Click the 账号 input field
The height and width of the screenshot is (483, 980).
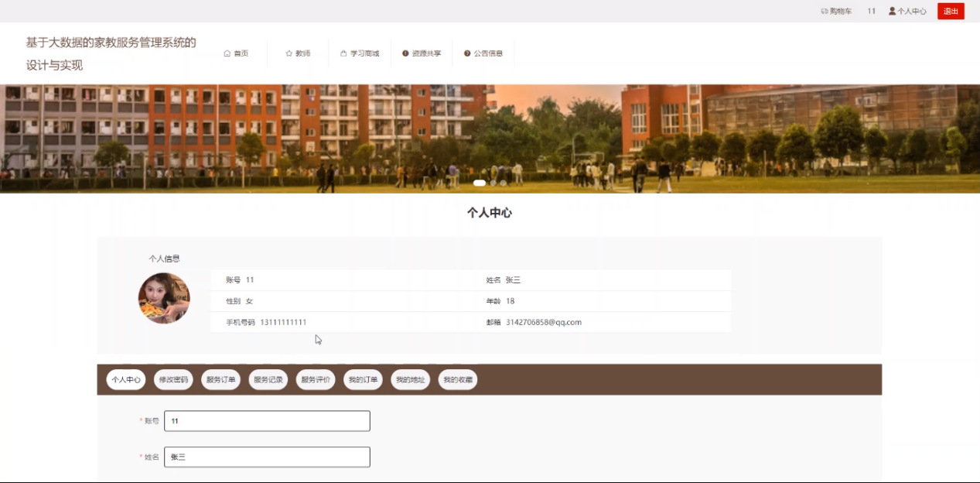(x=267, y=421)
